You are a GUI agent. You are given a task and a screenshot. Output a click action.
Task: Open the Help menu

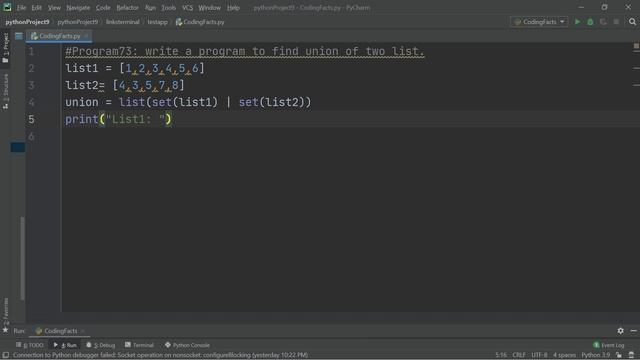coord(233,8)
